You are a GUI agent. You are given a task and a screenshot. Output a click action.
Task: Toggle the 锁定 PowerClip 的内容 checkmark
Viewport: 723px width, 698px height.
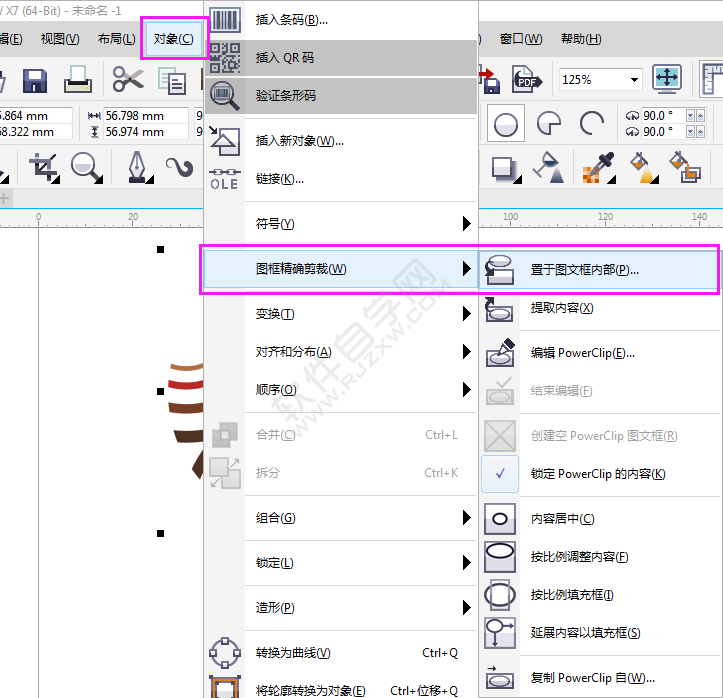click(x=500, y=474)
